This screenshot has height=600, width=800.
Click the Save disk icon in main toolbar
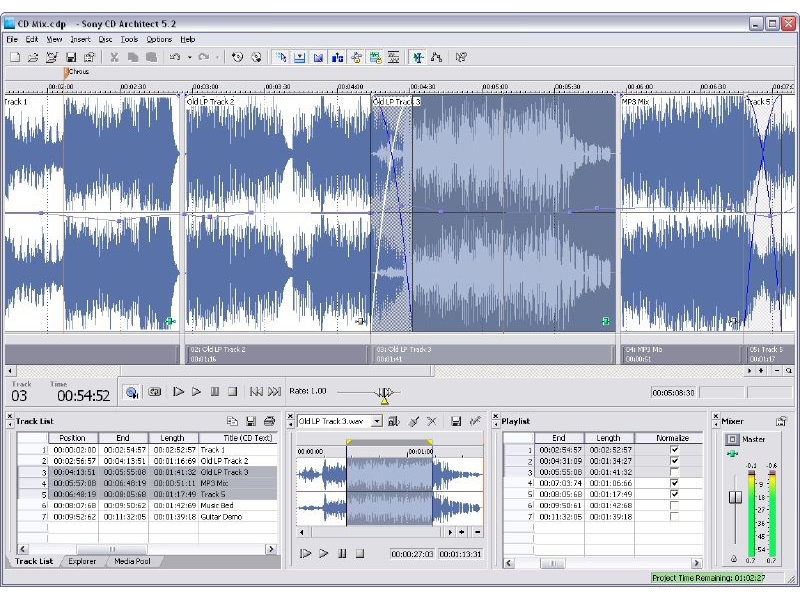[71, 57]
